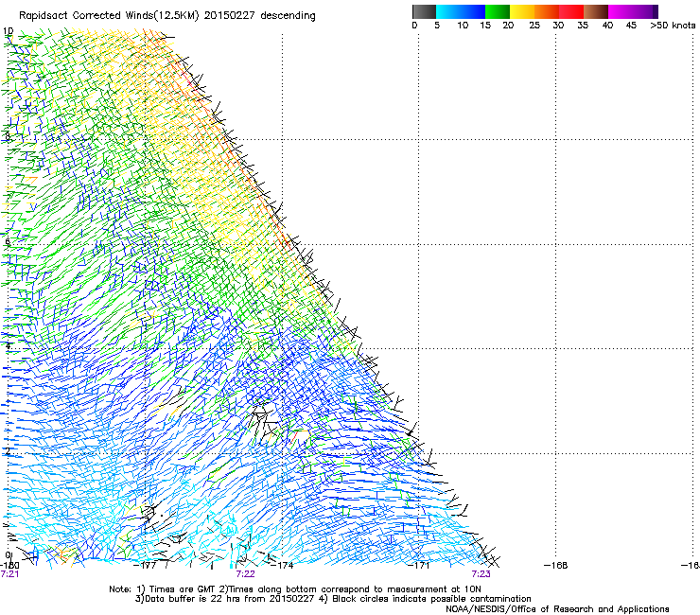Click the '-174' longitude axis label
This screenshot has height=615, width=700.
pos(283,566)
